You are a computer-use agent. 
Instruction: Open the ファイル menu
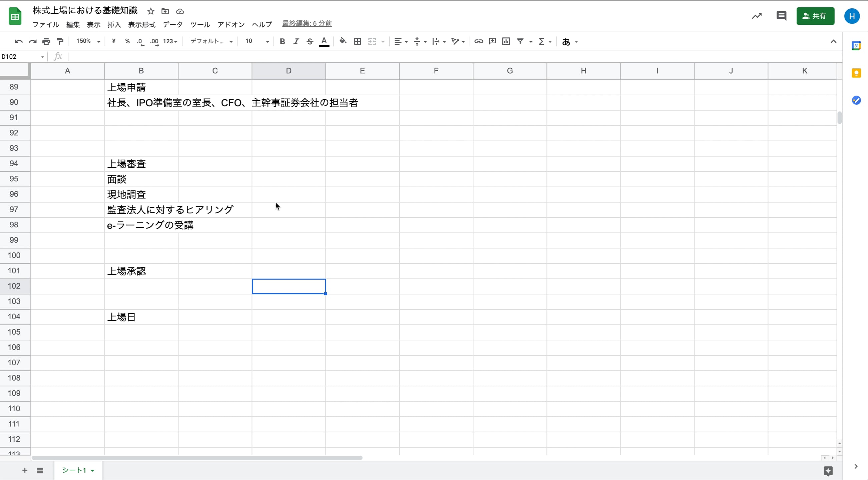coord(45,24)
